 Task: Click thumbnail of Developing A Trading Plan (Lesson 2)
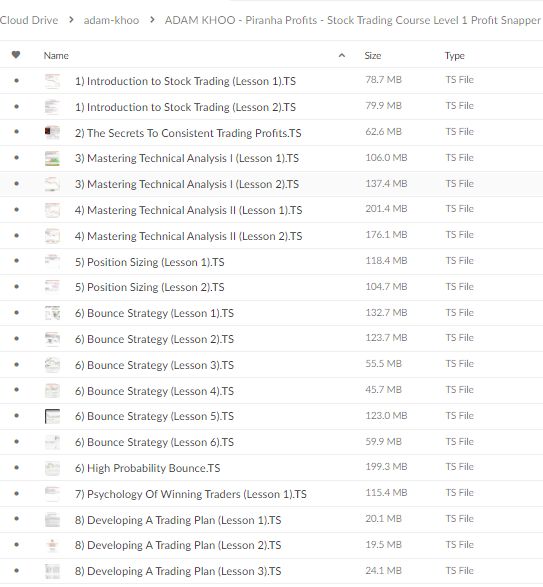(52, 545)
